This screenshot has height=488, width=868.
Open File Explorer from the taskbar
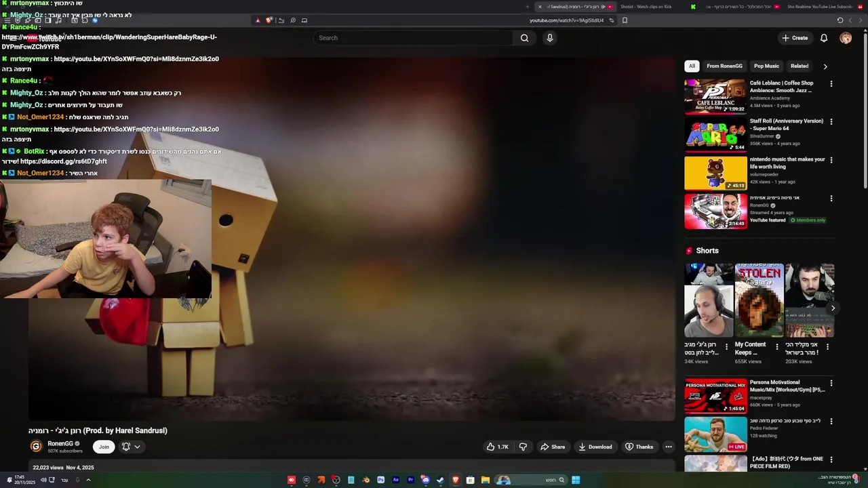coord(486,480)
